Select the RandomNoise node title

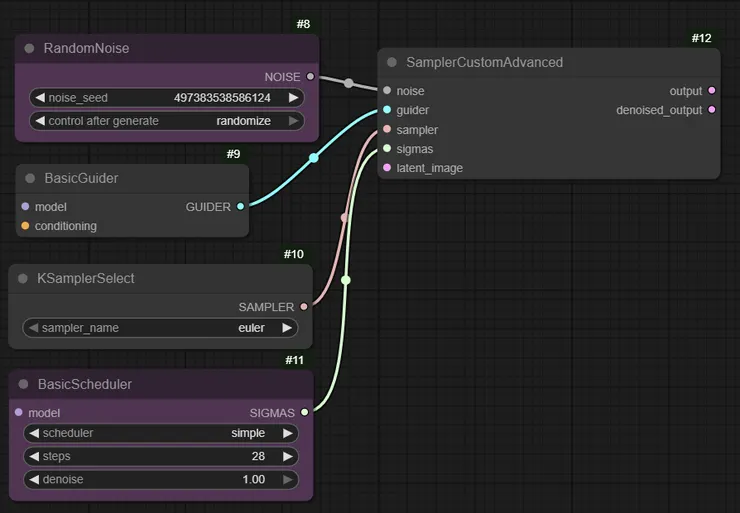[x=86, y=48]
